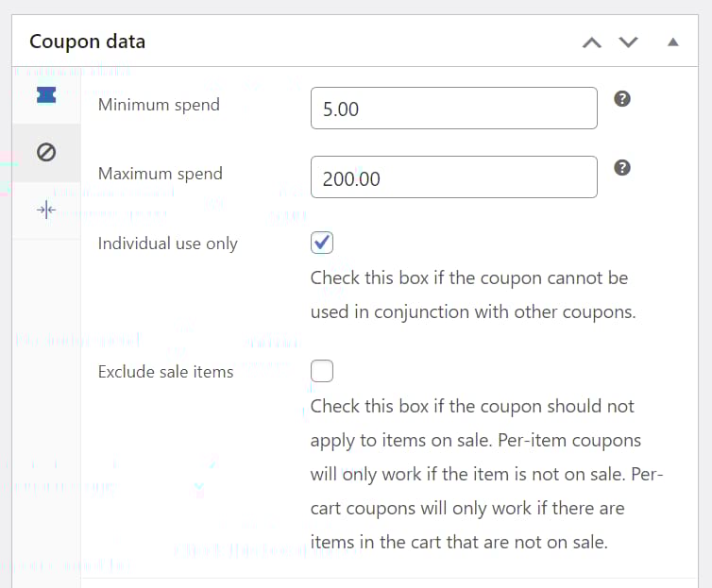Enable Exclude sale items checkbox

click(322, 371)
